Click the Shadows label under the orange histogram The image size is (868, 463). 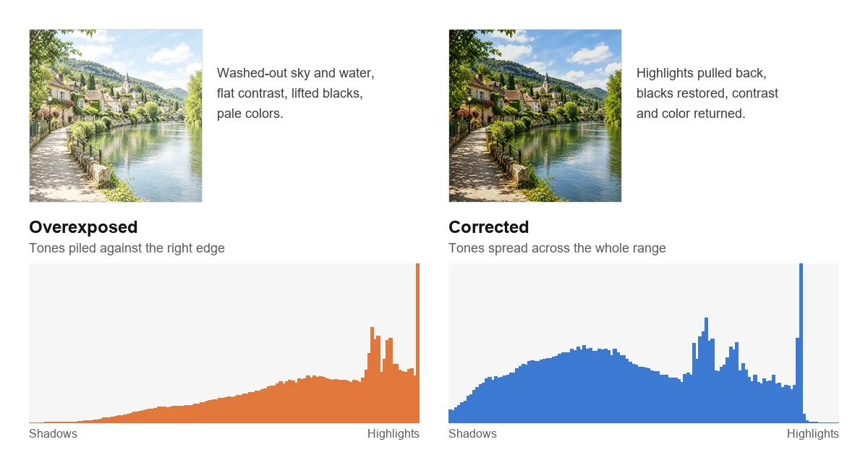tap(53, 433)
